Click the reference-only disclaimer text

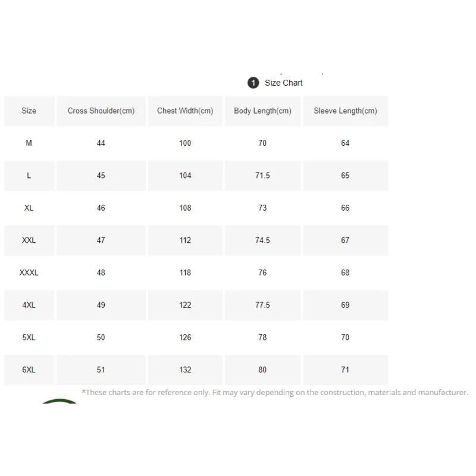point(275,393)
